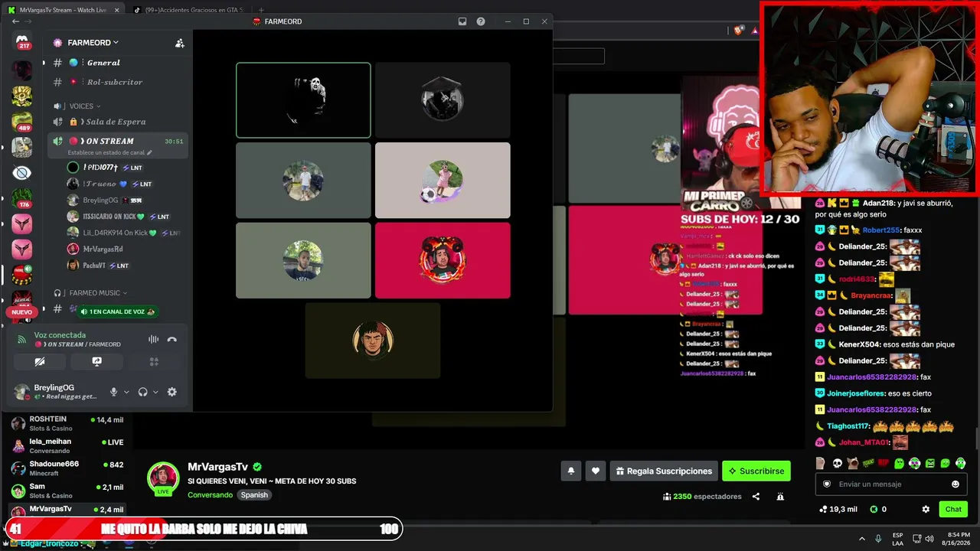
Task: Open Kick chat settings gear
Action: point(926,509)
